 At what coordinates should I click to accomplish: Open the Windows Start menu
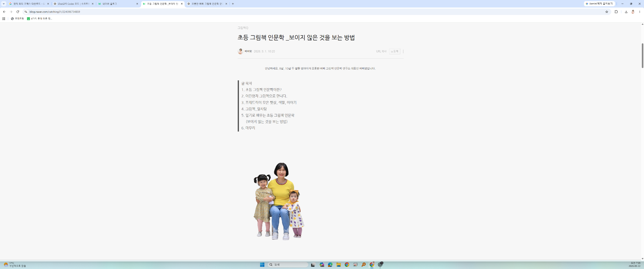tap(262, 265)
